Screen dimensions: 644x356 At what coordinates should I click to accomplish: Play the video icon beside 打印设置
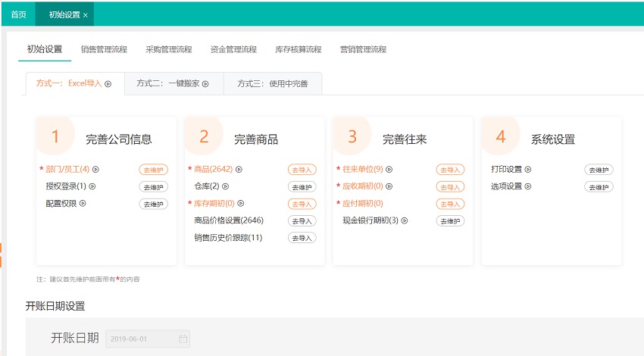[x=528, y=169]
